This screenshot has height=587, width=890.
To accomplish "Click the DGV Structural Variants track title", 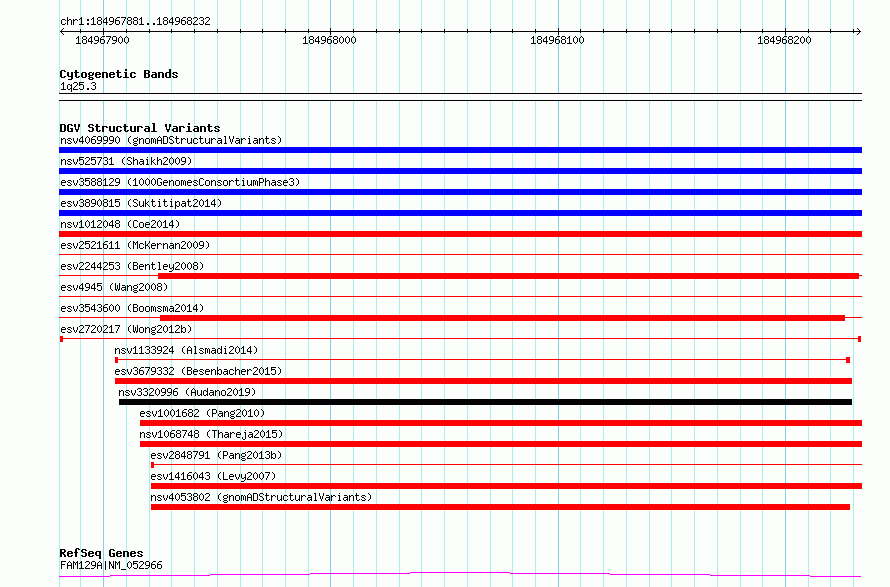I will pyautogui.click(x=140, y=128).
